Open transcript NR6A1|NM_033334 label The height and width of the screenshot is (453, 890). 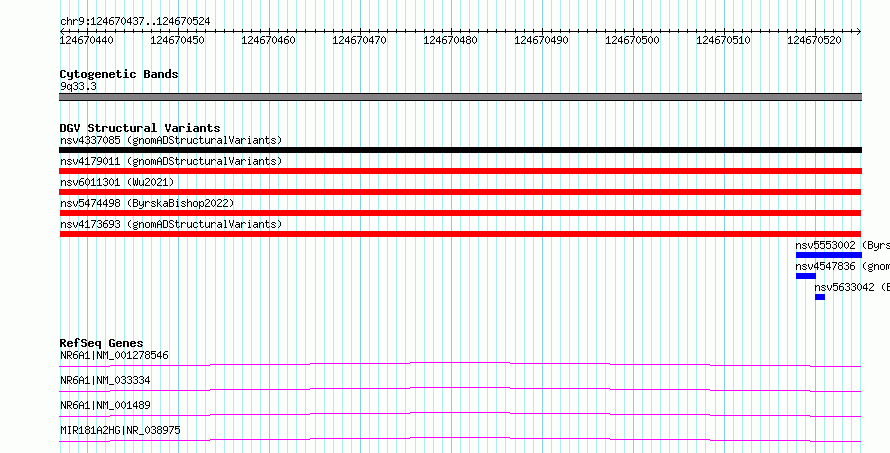105,380
